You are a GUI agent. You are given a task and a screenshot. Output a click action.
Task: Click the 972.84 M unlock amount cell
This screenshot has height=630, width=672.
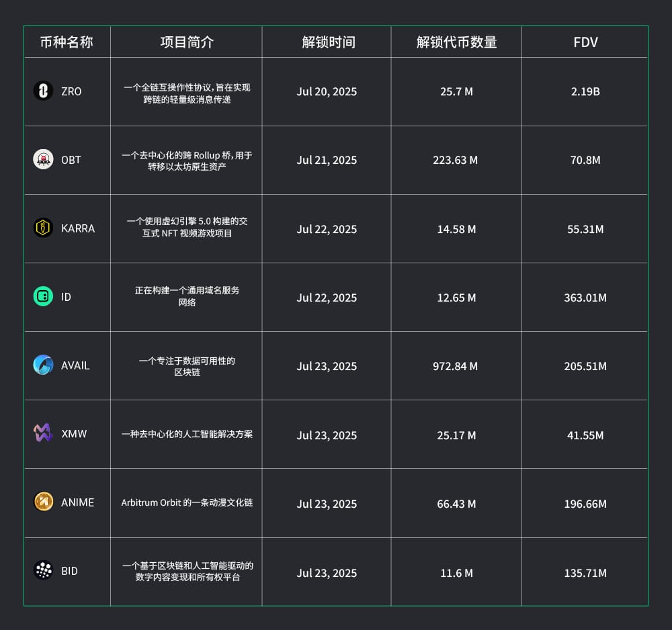pyautogui.click(x=456, y=366)
